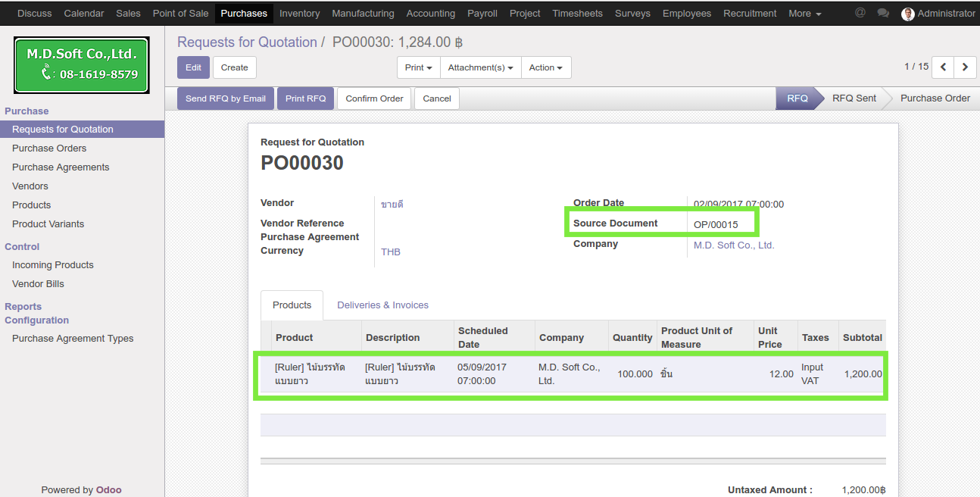
Task: Open the conversations chat bubble icon
Action: click(882, 13)
